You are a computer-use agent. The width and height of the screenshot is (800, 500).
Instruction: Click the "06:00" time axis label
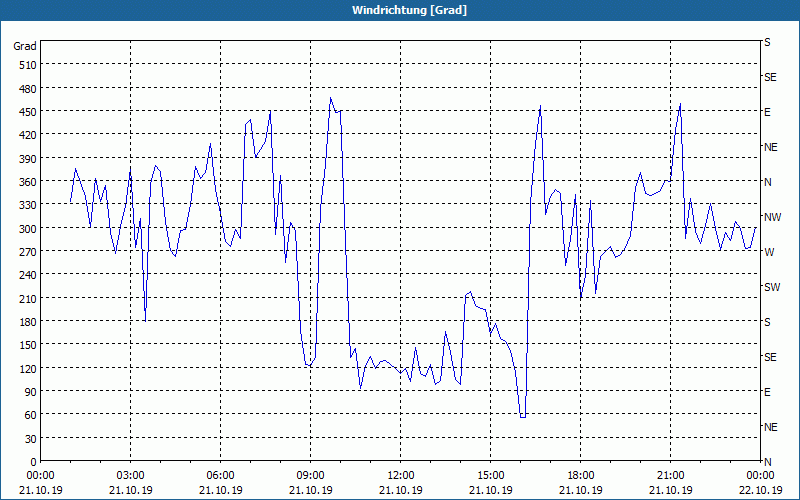coord(220,476)
